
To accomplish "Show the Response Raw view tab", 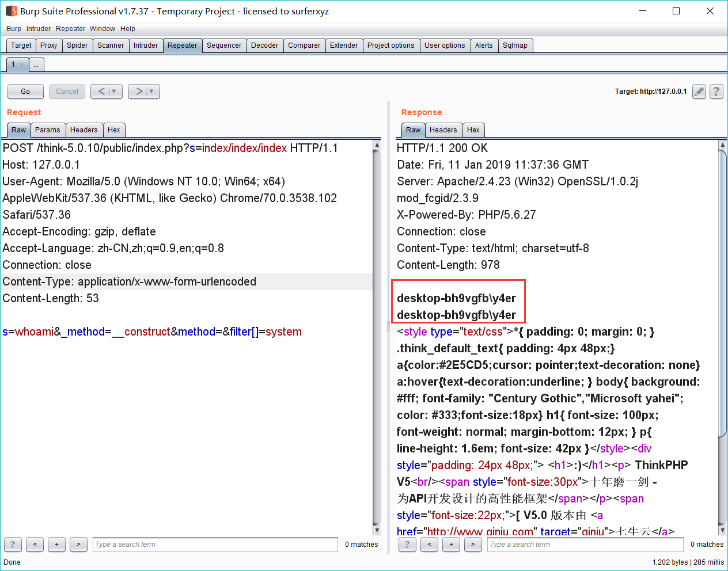I will pos(414,130).
